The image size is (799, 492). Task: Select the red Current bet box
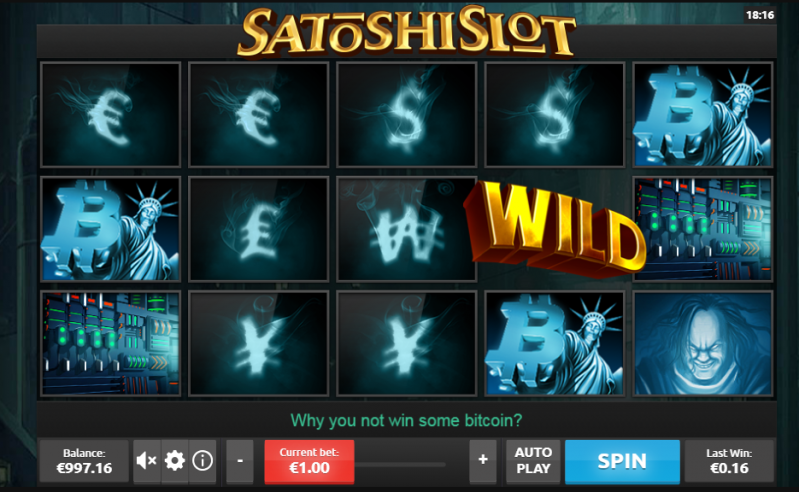(x=309, y=461)
